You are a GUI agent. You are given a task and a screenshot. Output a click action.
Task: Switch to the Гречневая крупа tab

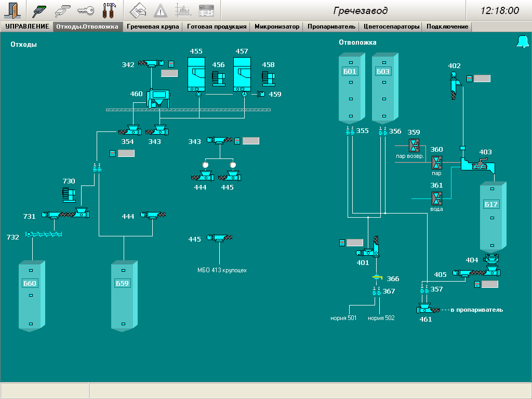tap(153, 26)
